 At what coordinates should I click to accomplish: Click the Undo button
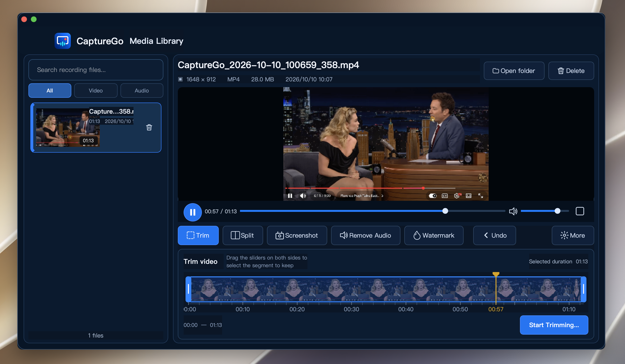coord(494,235)
